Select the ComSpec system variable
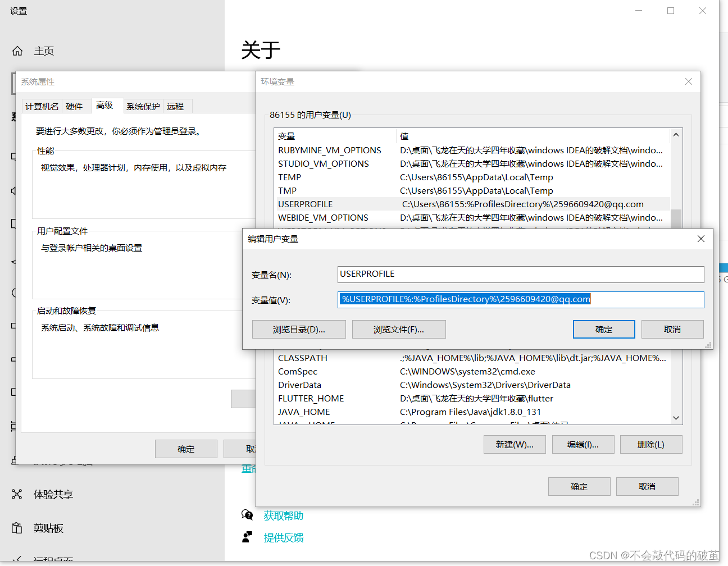This screenshot has height=566, width=728. point(472,372)
